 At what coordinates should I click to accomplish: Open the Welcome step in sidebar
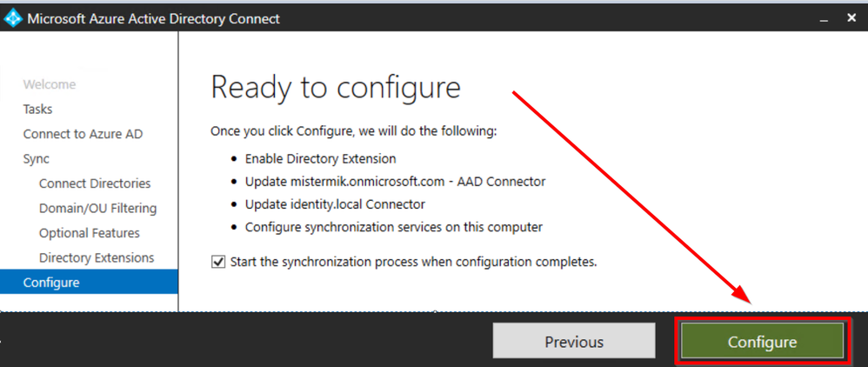tap(50, 84)
